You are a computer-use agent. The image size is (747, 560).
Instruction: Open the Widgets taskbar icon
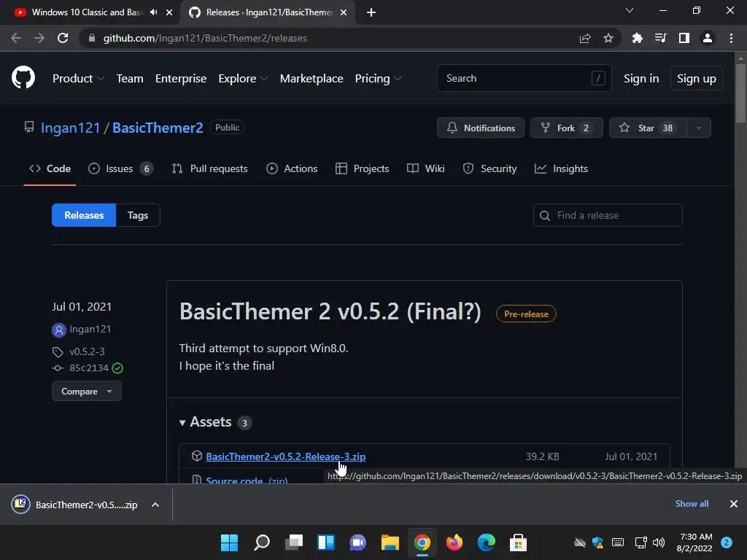326,542
